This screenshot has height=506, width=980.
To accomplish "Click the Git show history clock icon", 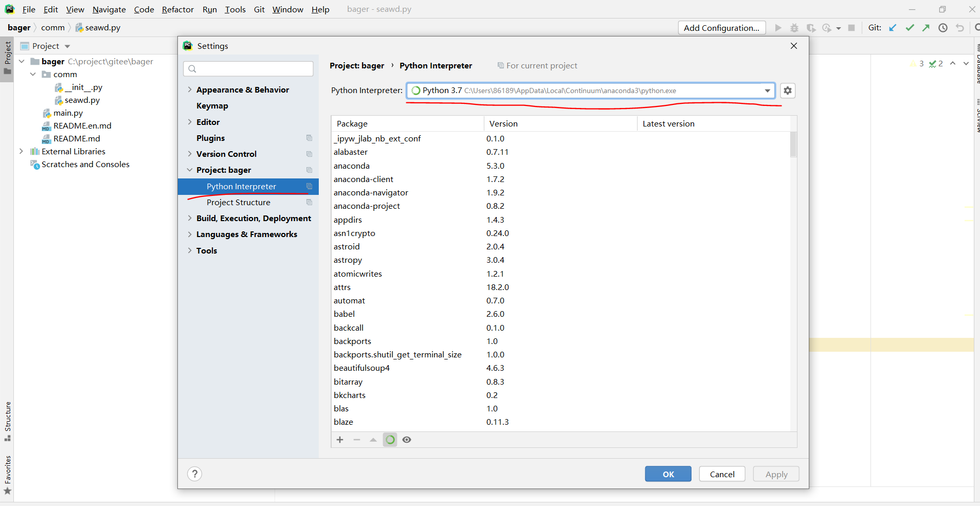I will pyautogui.click(x=943, y=28).
